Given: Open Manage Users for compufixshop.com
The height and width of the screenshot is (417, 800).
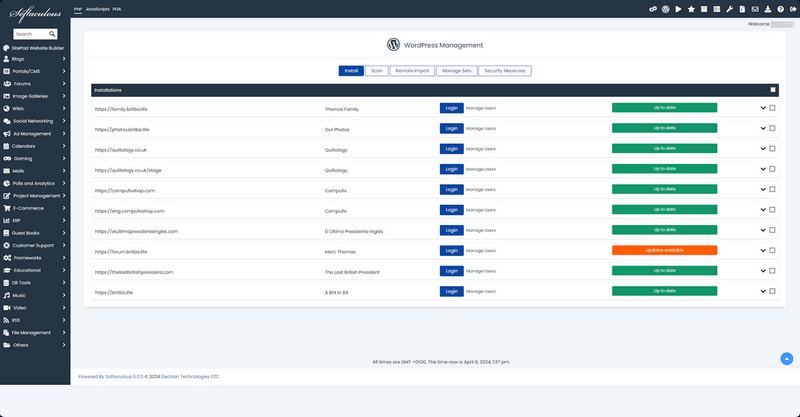Looking at the screenshot, I should (x=481, y=189).
